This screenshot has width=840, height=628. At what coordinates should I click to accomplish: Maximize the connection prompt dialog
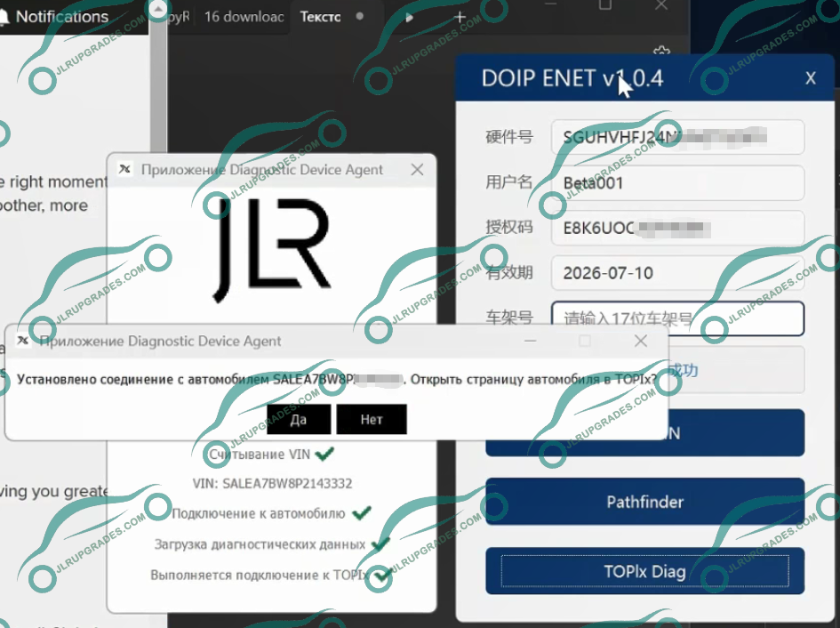[585, 341]
